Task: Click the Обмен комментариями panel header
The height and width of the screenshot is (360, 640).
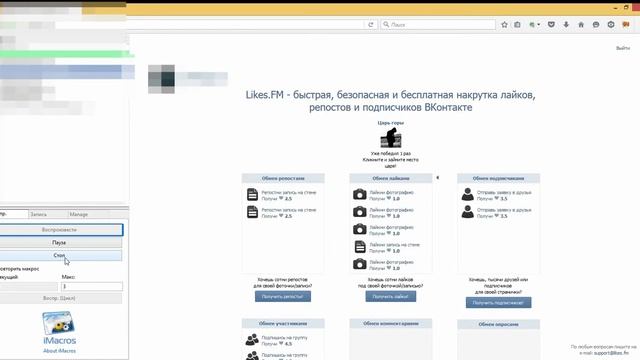Action: click(391, 324)
